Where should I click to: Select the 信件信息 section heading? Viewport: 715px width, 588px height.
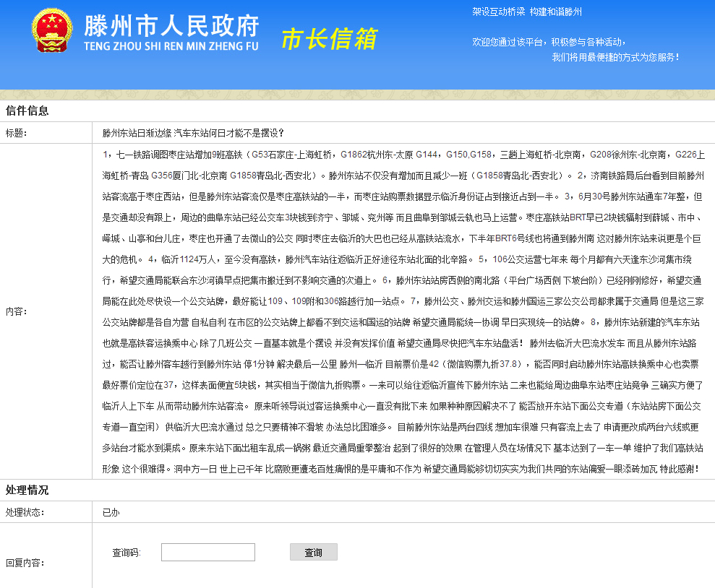point(27,111)
